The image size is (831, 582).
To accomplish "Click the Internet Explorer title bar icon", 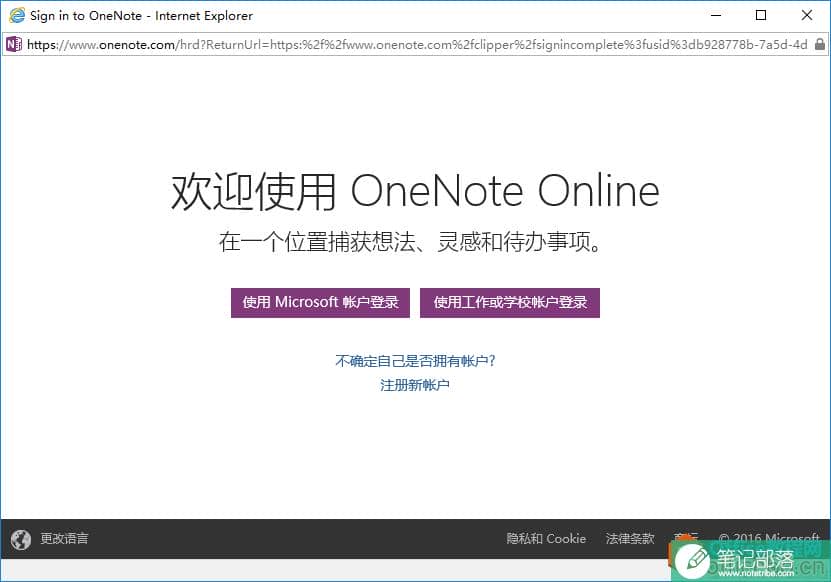I will (x=17, y=15).
